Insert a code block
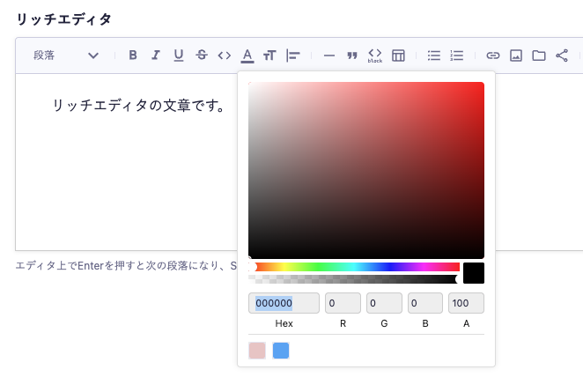Screen dimensions: 583x392 click(375, 55)
